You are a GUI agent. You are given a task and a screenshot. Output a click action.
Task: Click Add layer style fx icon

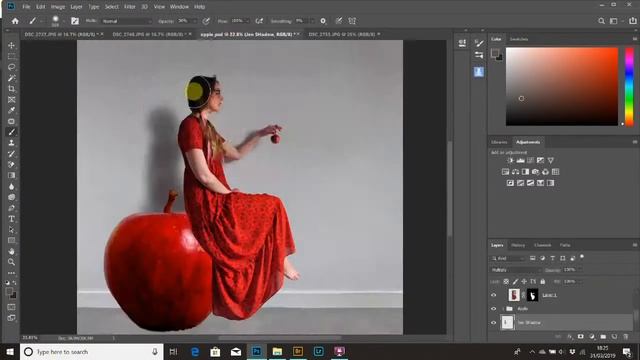point(569,337)
